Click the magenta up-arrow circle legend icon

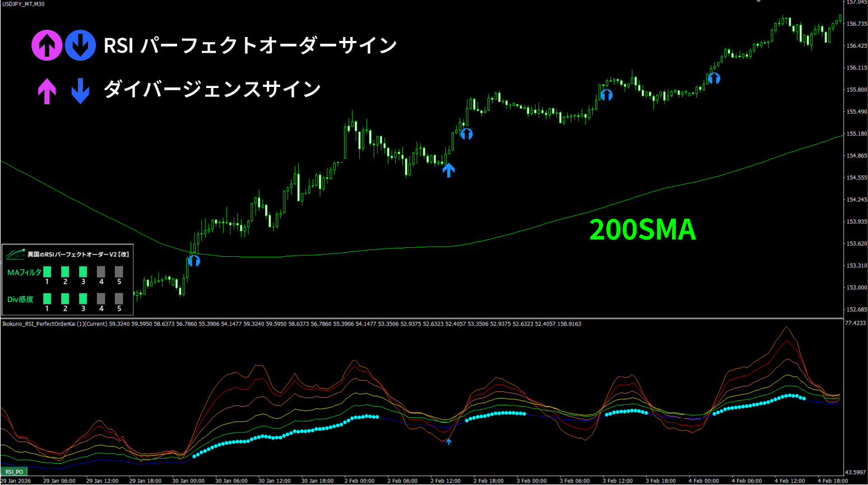tap(47, 45)
